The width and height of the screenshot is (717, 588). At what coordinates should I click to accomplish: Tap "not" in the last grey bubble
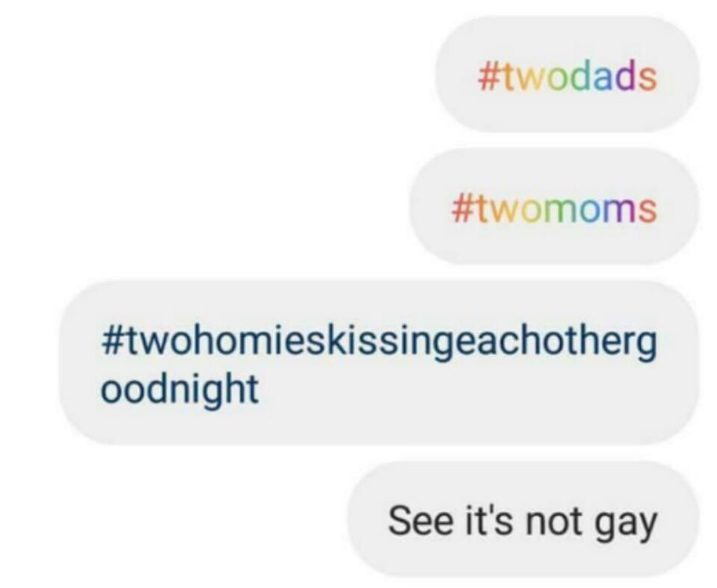pyautogui.click(x=555, y=521)
